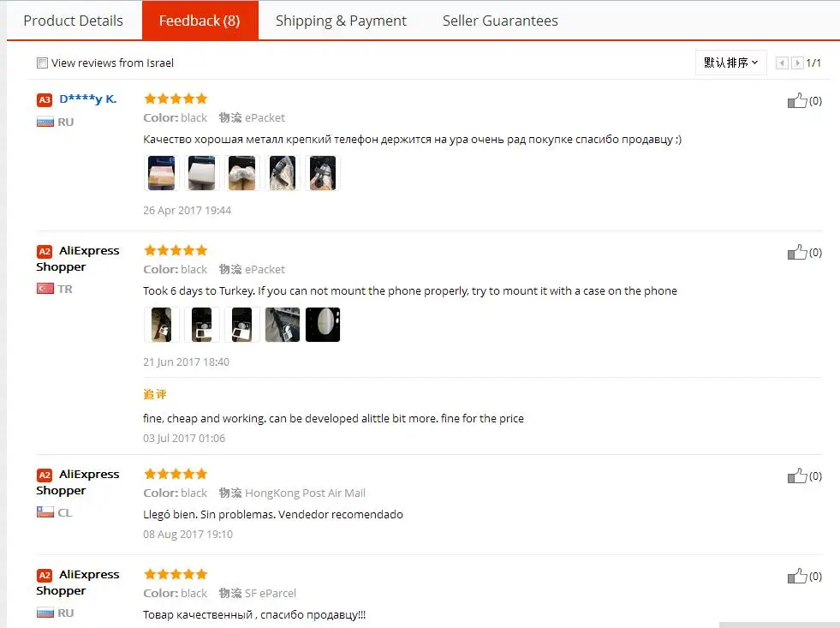This screenshot has height=628, width=840.
Task: Open the Seller Guarantees tab
Action: (x=500, y=21)
